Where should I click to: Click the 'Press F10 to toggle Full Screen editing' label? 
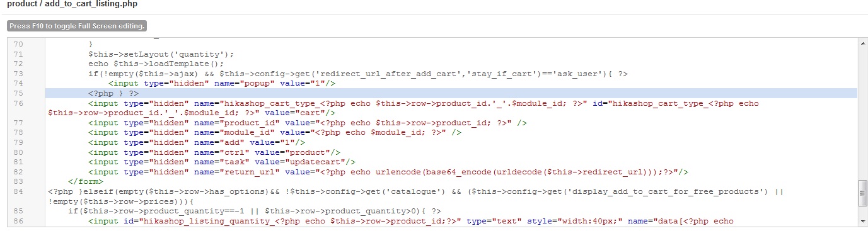[77, 26]
